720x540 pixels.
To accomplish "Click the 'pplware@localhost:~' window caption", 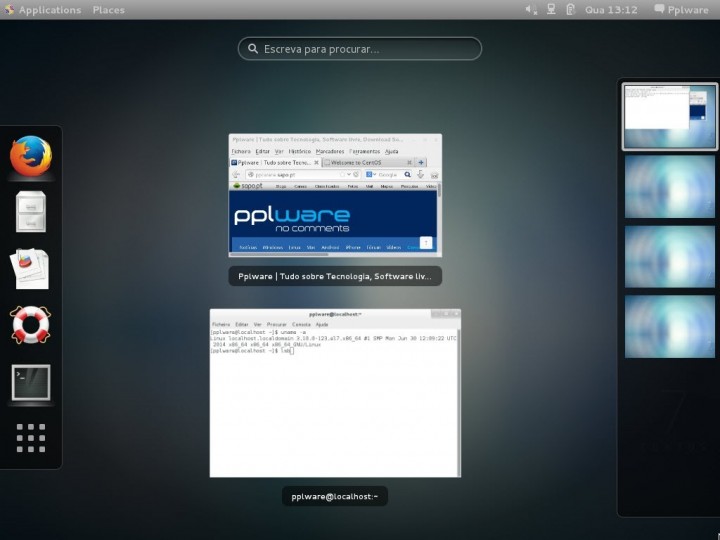I will point(335,496).
